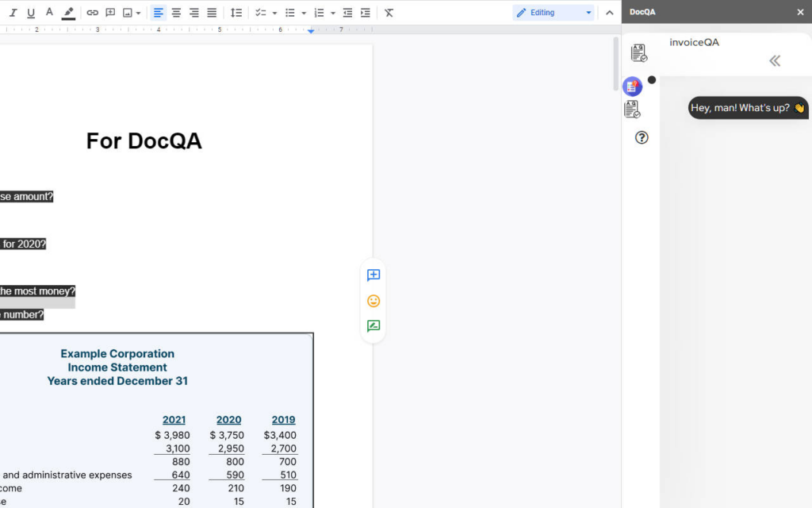Screen dimensions: 812x508
Task: Toggle italic formatting
Action: [11, 12]
